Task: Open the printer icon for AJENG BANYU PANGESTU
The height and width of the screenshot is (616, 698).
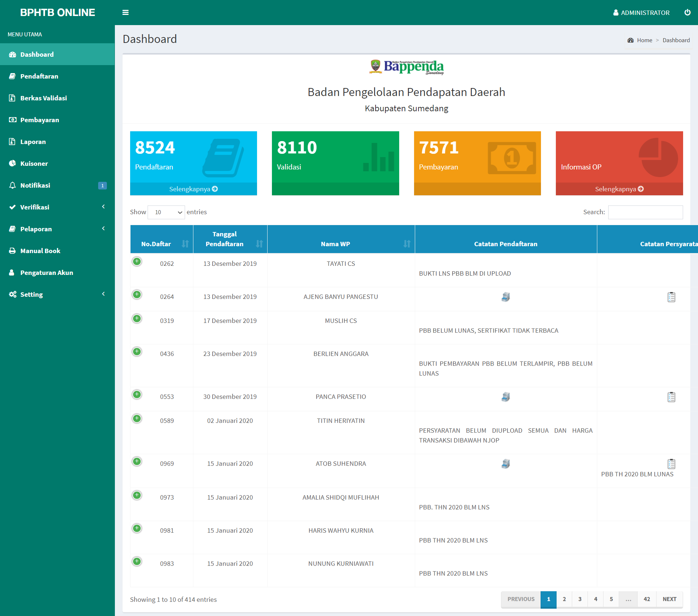Action: 505,297
